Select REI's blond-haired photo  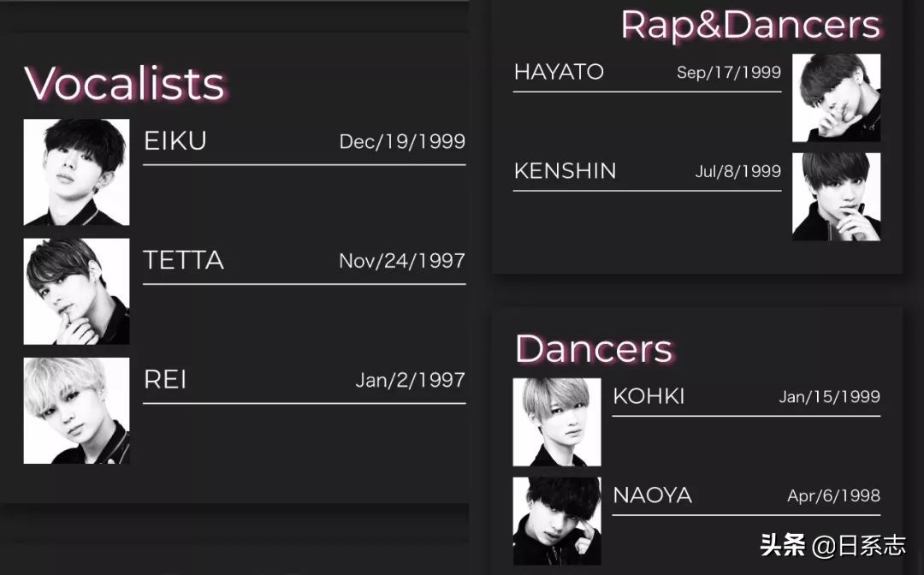click(76, 411)
